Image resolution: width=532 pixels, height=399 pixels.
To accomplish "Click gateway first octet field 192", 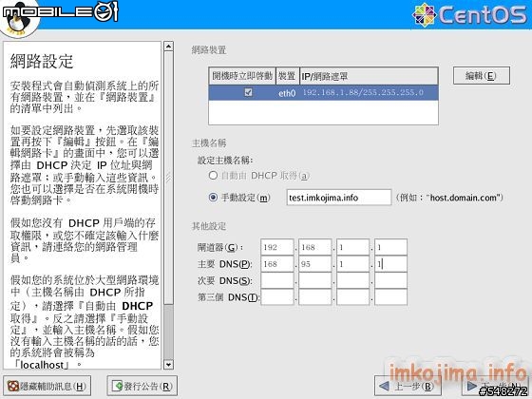I will point(276,247).
